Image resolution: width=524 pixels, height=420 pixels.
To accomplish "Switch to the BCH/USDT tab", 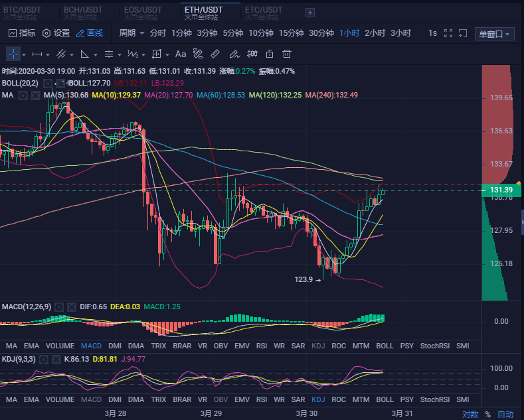I will coord(83,13).
